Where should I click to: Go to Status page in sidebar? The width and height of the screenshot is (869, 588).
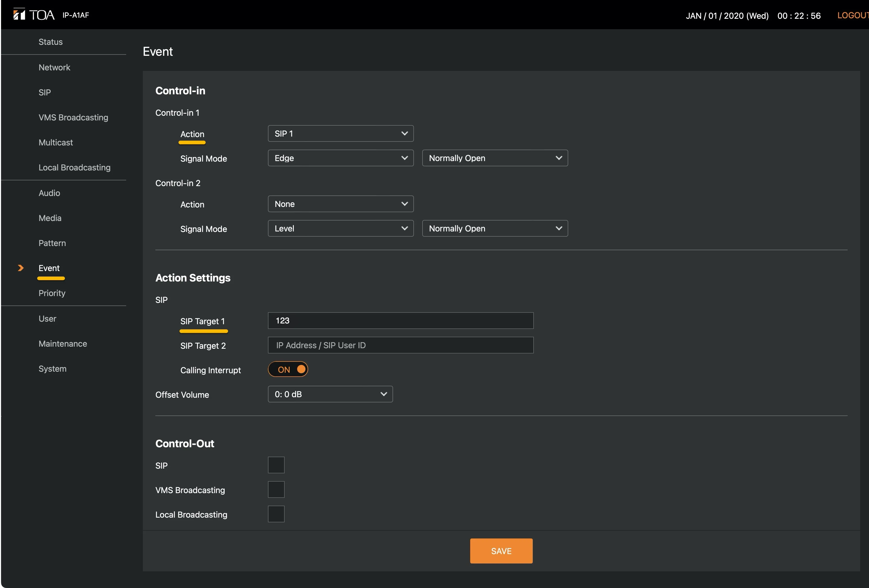pyautogui.click(x=51, y=42)
